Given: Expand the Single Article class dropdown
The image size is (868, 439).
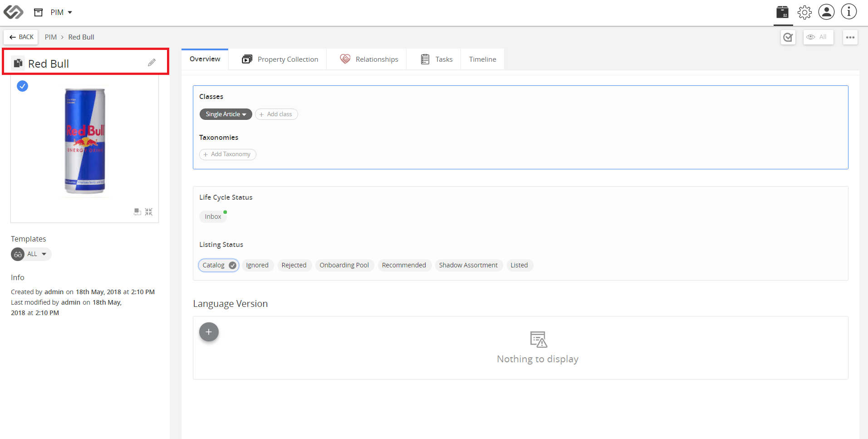Looking at the screenshot, I should point(226,114).
